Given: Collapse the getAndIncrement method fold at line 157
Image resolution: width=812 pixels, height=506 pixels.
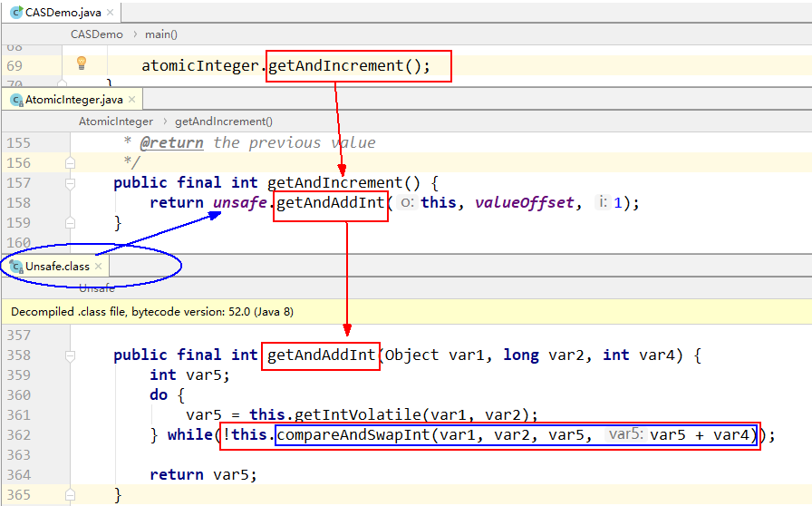Looking at the screenshot, I should coord(71,183).
